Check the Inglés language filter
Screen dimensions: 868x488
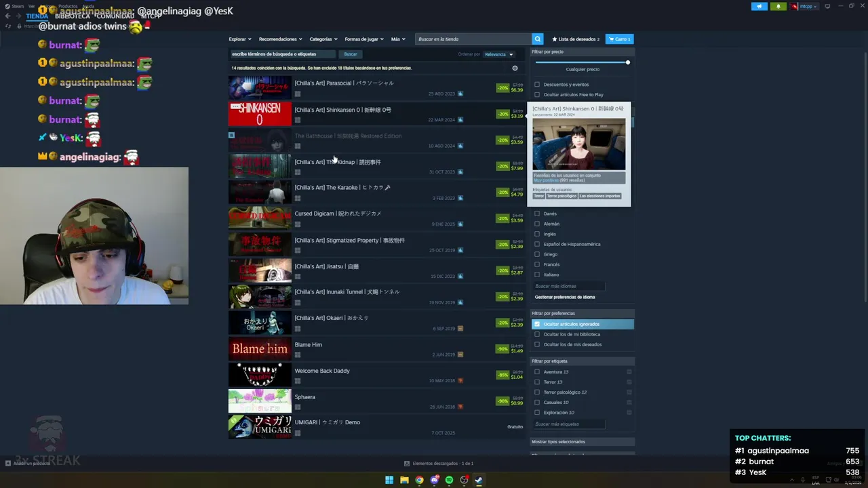pos(537,234)
